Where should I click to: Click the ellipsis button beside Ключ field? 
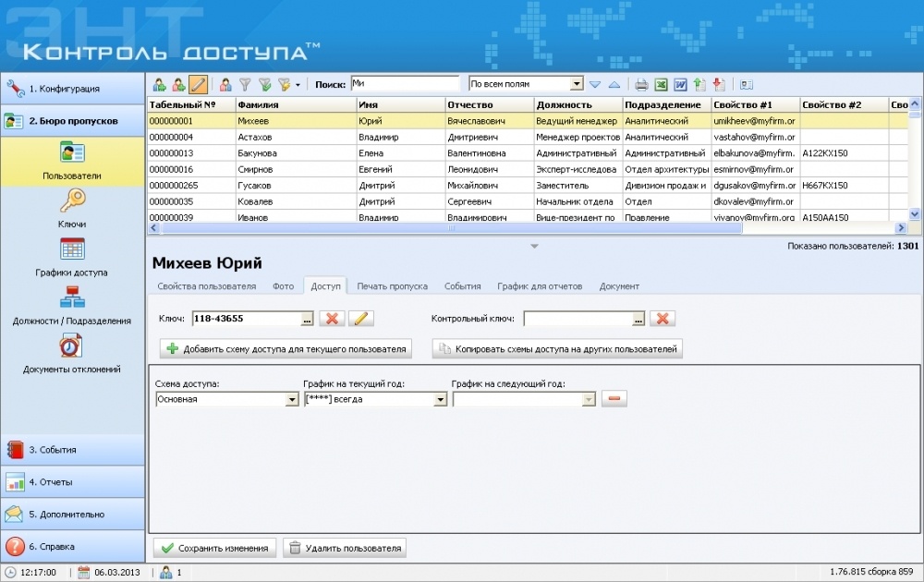click(x=307, y=319)
